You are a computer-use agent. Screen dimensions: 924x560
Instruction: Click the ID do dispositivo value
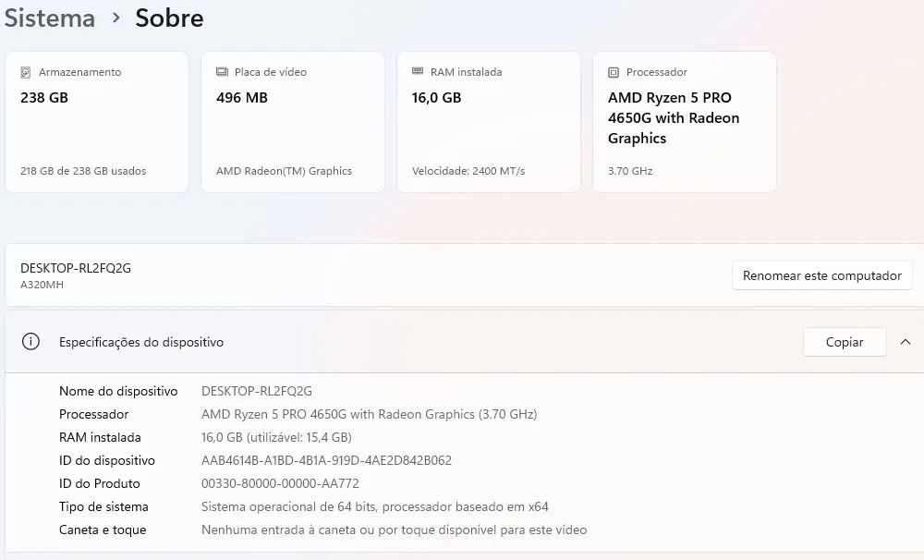pos(326,460)
